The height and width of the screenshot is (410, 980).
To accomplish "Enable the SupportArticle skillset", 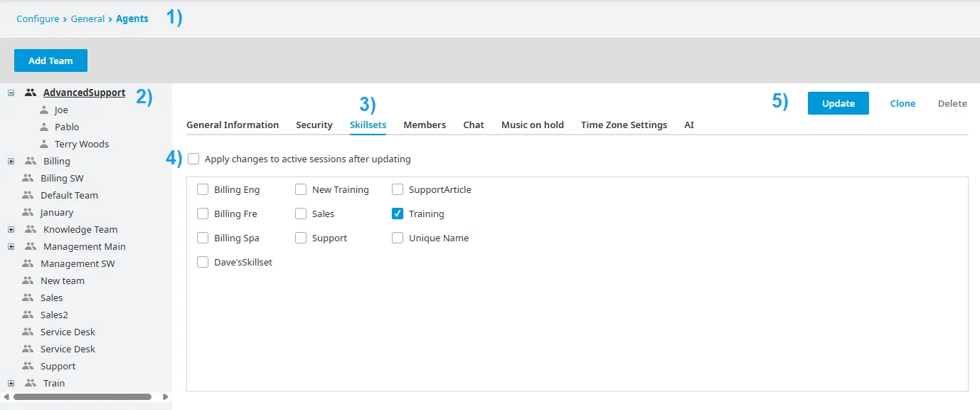I will point(398,190).
